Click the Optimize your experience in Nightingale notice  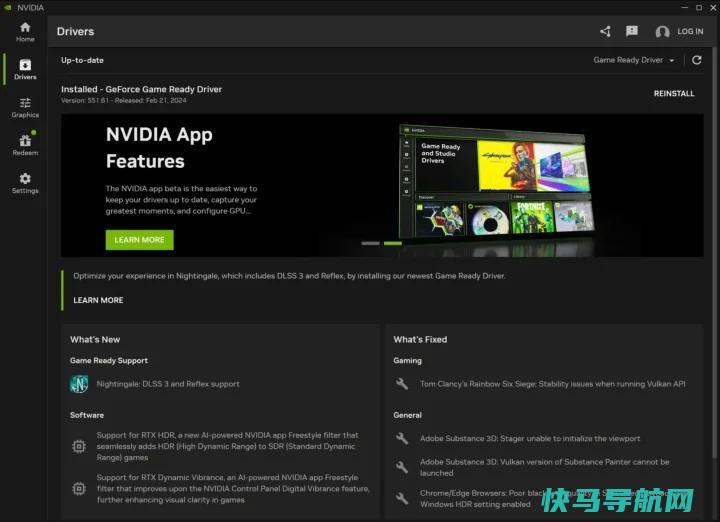[289, 276]
